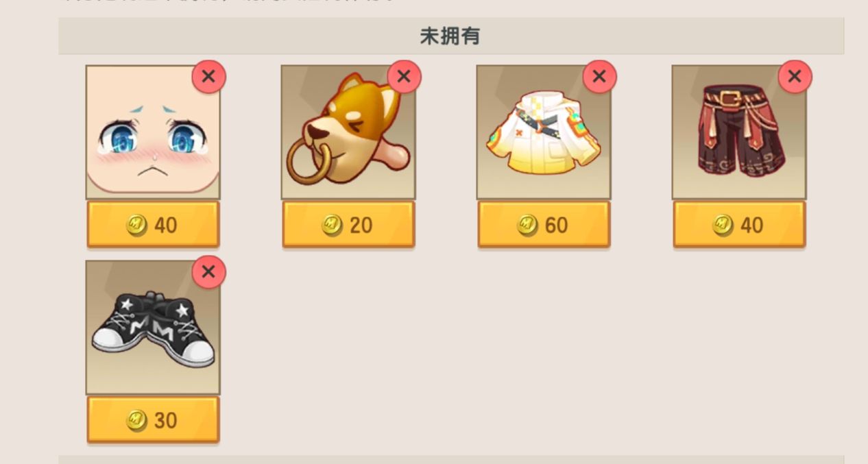Viewport: 868px width, 464px height.
Task: Select the white and yellow jacket item
Action: point(544,132)
